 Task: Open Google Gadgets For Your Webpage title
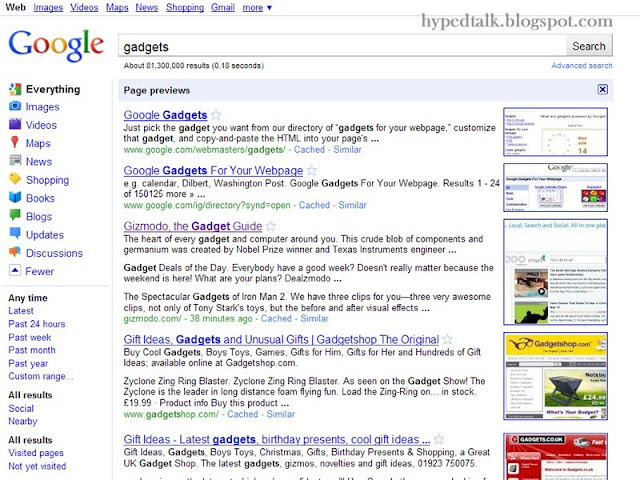[213, 170]
